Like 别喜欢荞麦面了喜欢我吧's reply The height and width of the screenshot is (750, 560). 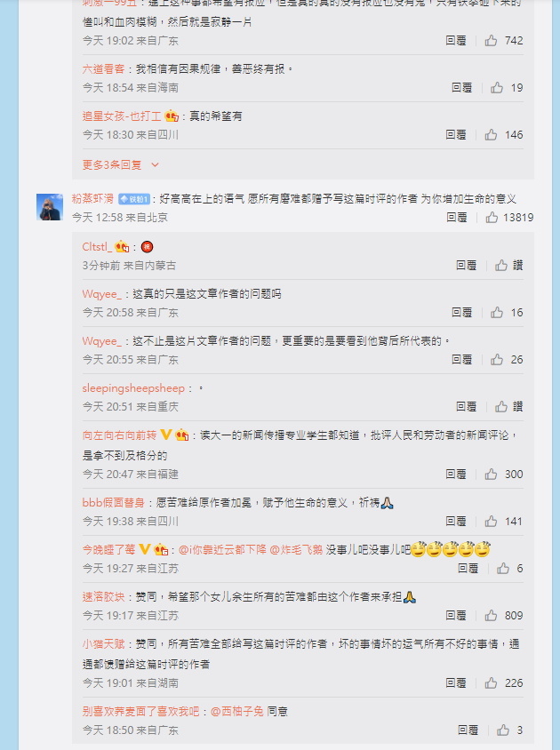509,730
